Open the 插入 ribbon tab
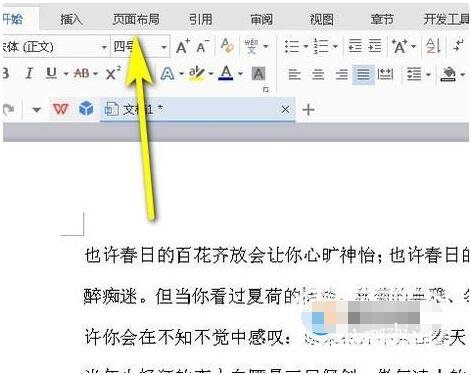The image size is (471, 375). tap(71, 19)
